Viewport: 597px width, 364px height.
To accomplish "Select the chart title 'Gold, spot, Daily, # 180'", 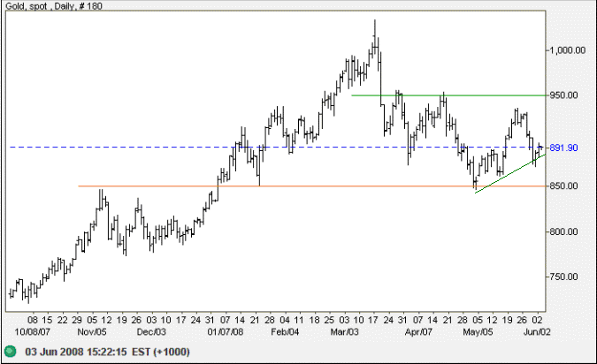I will coord(54,5).
